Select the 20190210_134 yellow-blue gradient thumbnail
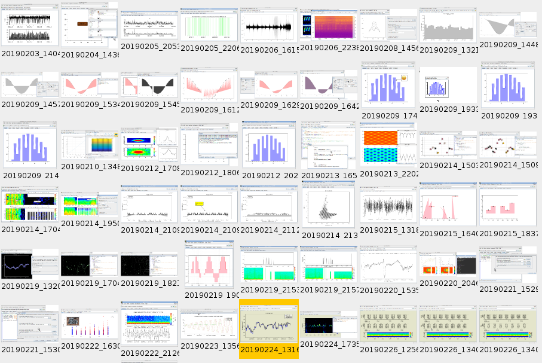542x363 pixels. click(x=90, y=145)
